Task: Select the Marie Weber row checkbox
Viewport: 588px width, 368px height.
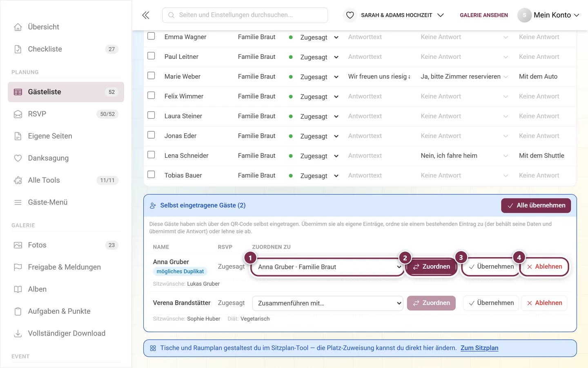Action: pos(151,76)
